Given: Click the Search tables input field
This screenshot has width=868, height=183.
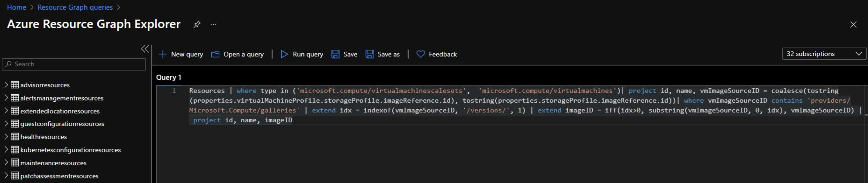Looking at the screenshot, I should point(74,64).
